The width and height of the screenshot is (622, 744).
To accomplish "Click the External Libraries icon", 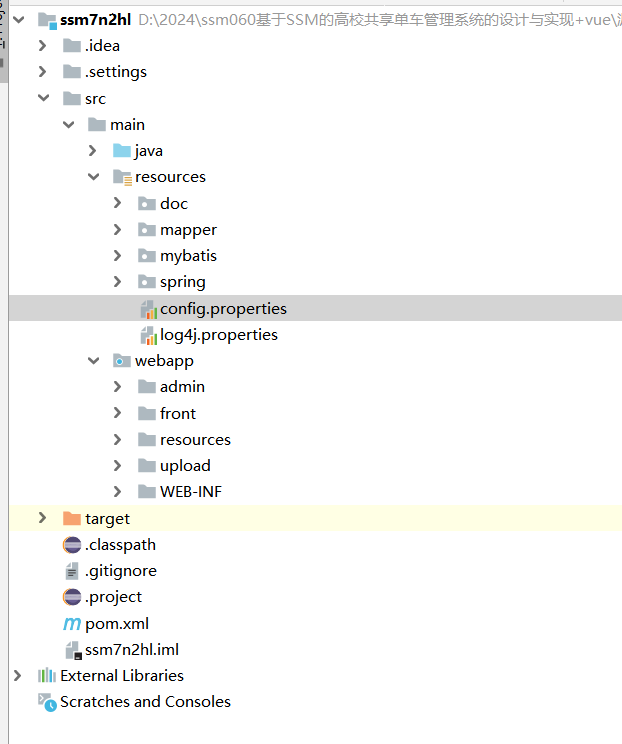I will [x=47, y=676].
